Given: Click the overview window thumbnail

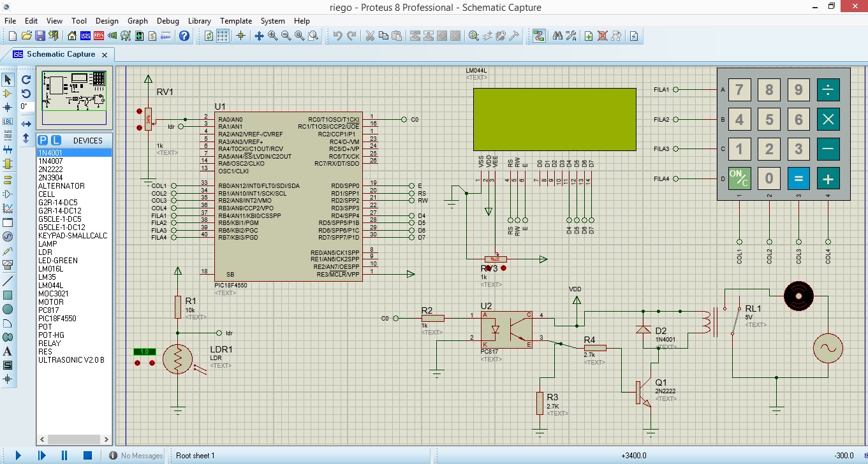Looking at the screenshot, I should 74,98.
